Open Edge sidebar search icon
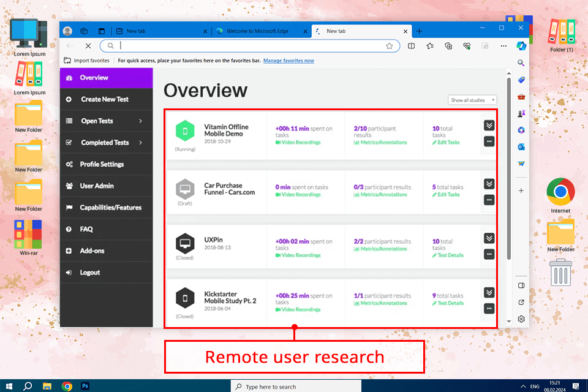Viewport: 588px width, 392px height. click(x=521, y=63)
